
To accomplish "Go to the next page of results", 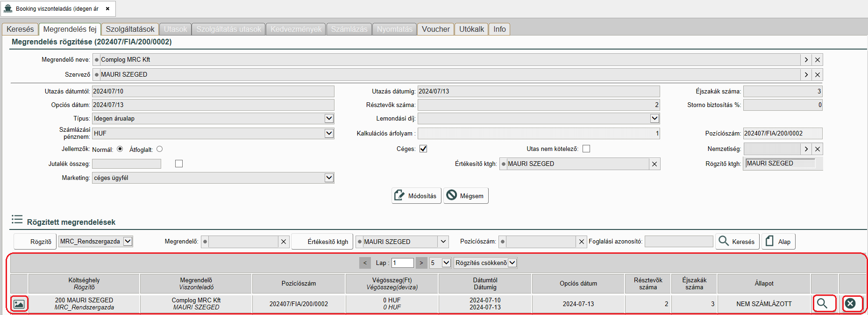I will point(421,263).
